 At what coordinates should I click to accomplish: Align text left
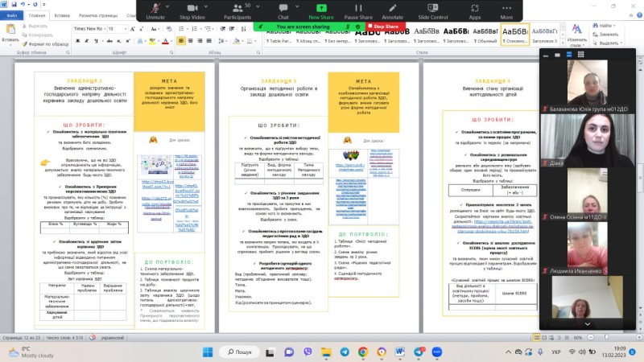click(181, 41)
